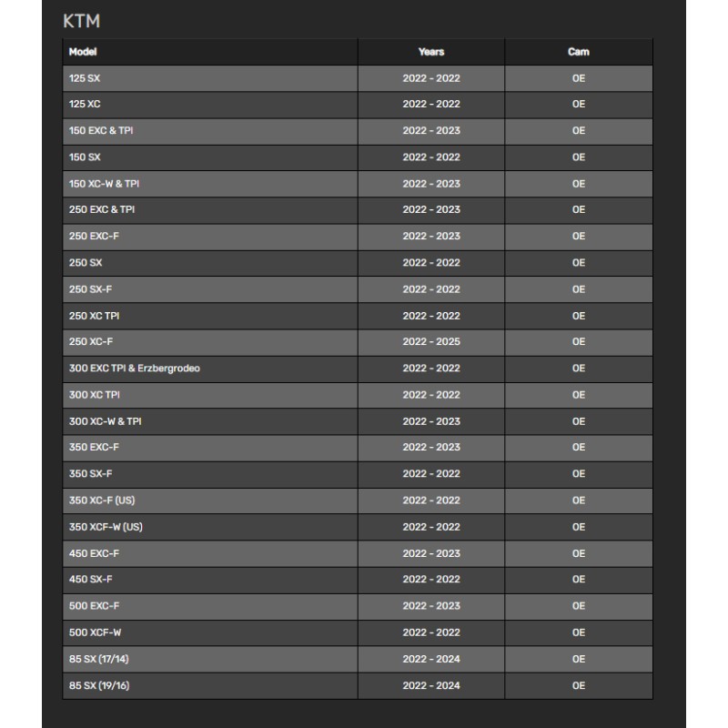The width and height of the screenshot is (728, 728).
Task: Click the Years column header
Action: (431, 52)
